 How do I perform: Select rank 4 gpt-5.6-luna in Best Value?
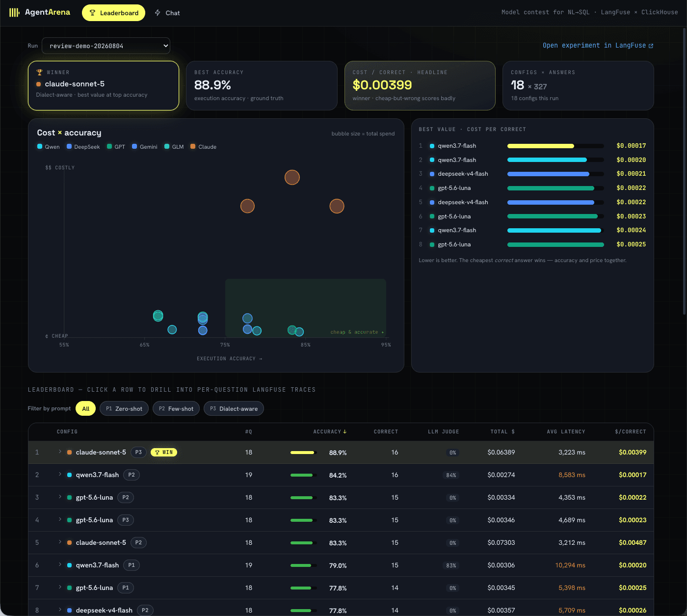[532, 188]
